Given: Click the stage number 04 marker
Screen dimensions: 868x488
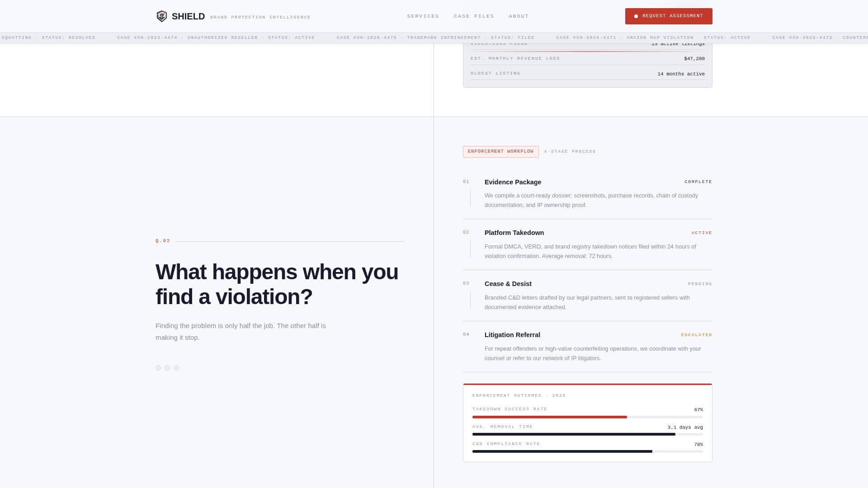Looking at the screenshot, I should [x=465, y=334].
